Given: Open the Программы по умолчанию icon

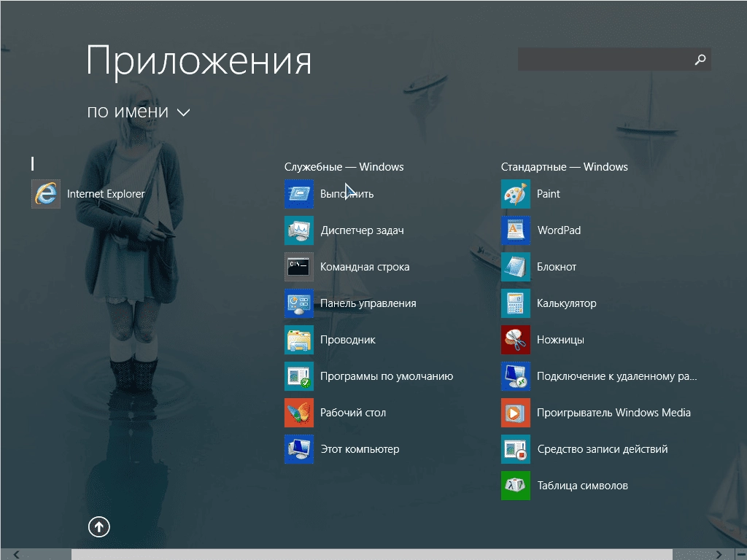Looking at the screenshot, I should [298, 376].
